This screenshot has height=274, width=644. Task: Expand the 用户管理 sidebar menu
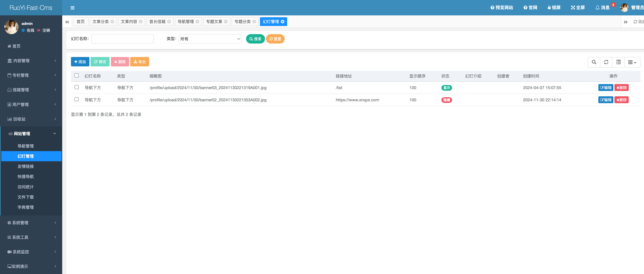[x=31, y=104]
